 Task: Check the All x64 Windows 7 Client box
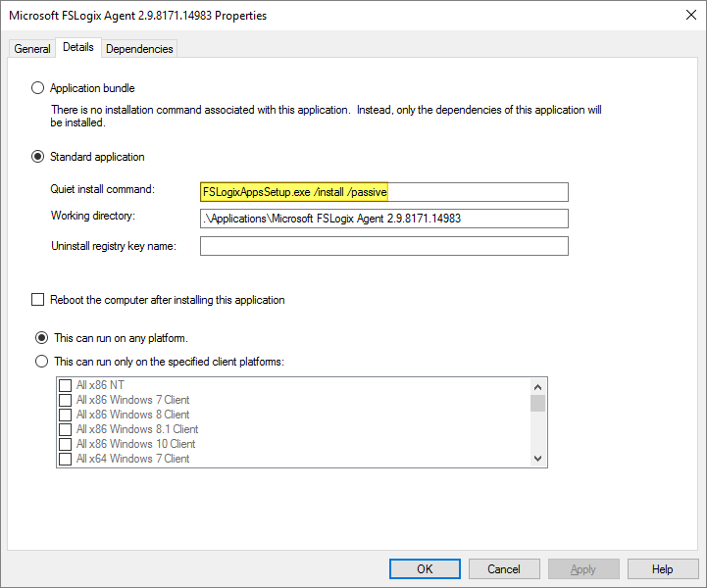click(x=66, y=459)
